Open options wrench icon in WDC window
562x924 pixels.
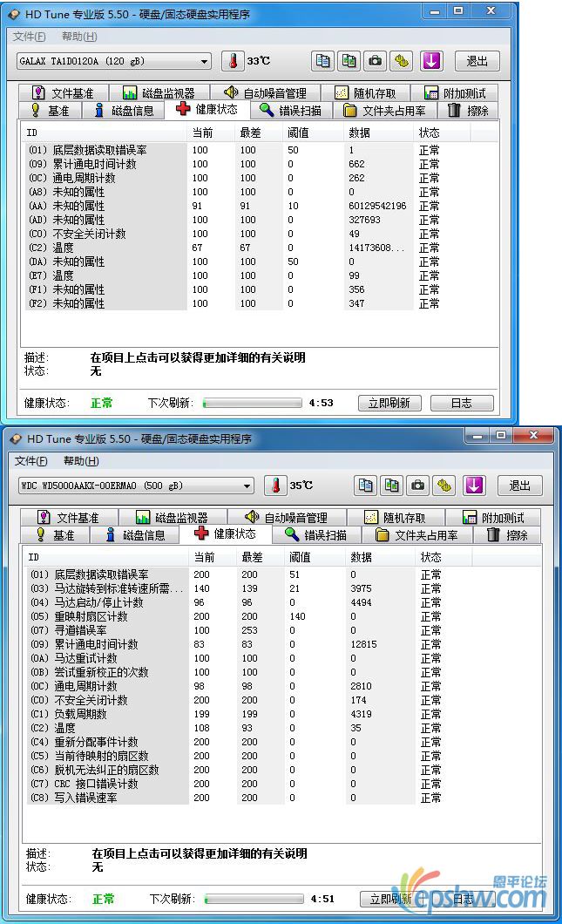click(444, 485)
